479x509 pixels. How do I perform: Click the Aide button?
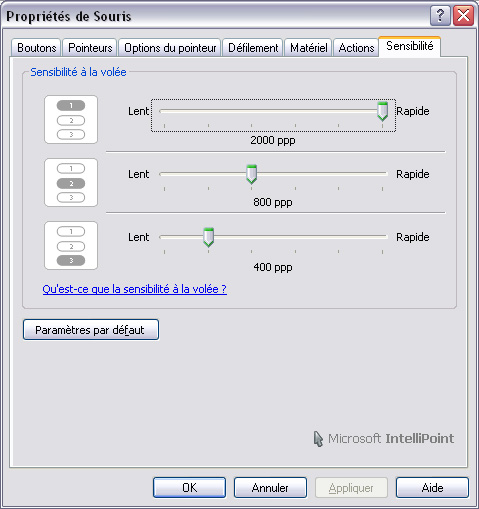coord(432,488)
